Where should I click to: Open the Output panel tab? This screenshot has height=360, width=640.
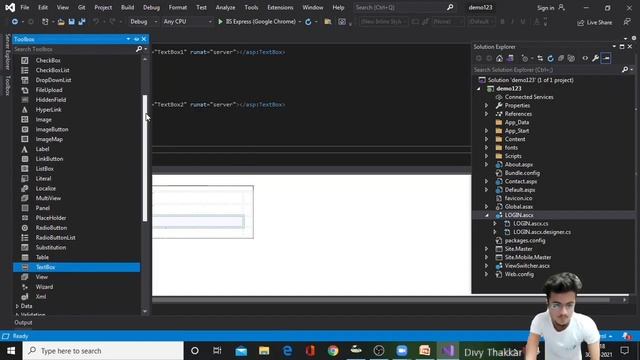(x=23, y=322)
